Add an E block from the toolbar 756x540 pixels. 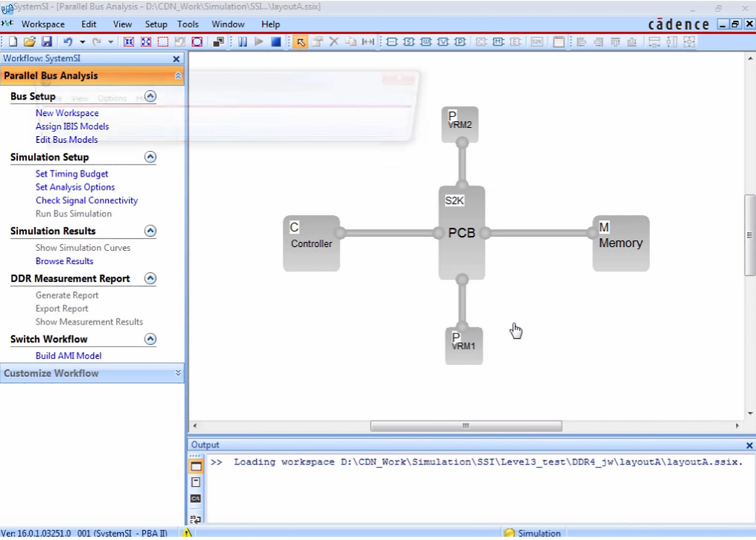[515, 42]
